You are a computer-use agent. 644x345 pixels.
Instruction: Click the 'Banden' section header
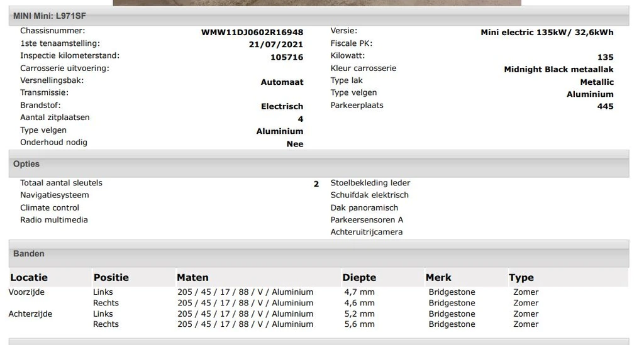tap(319, 253)
